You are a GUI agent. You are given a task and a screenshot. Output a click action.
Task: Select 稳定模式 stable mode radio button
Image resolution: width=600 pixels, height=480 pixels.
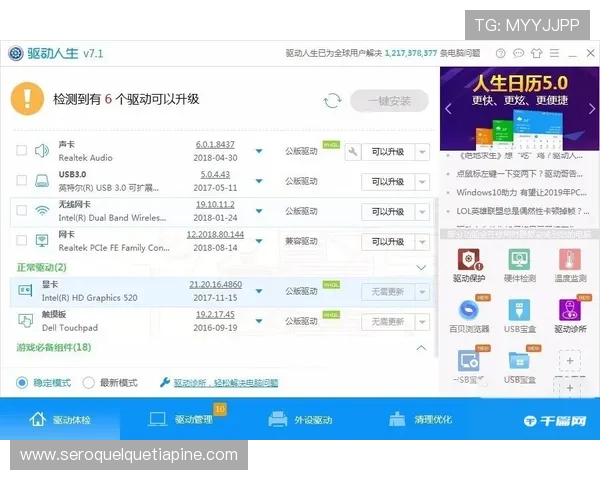pyautogui.click(x=22, y=382)
